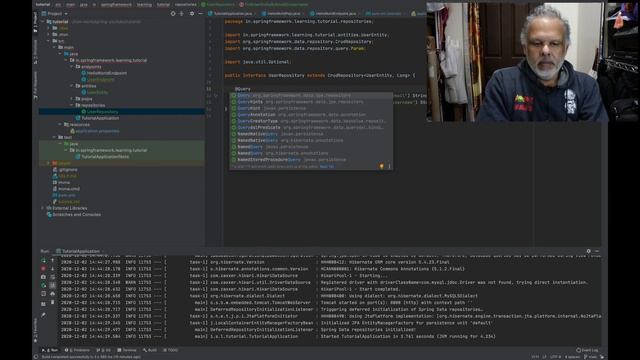The image size is (640, 360).
Task: Open the Problems tool window tab
Action: pos(77,350)
